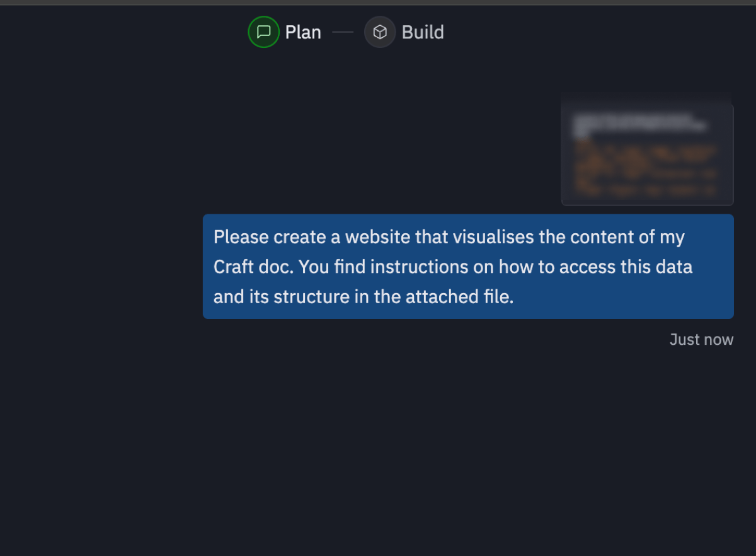Click the cube icon next to Build
Image resolution: width=756 pixels, height=556 pixels.
(380, 32)
